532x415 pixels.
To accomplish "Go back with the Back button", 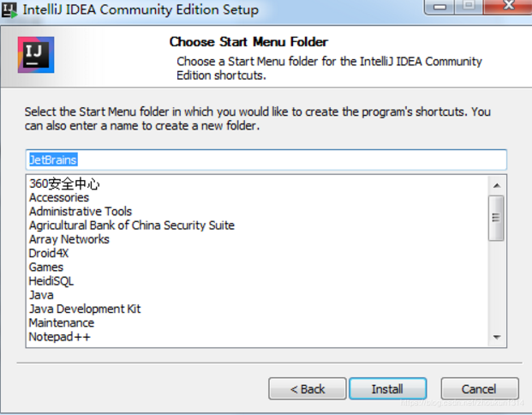I will point(308,388).
